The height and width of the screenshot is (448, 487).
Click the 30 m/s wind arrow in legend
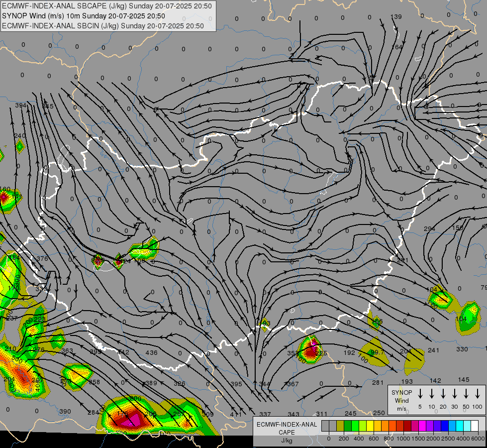[454, 394]
